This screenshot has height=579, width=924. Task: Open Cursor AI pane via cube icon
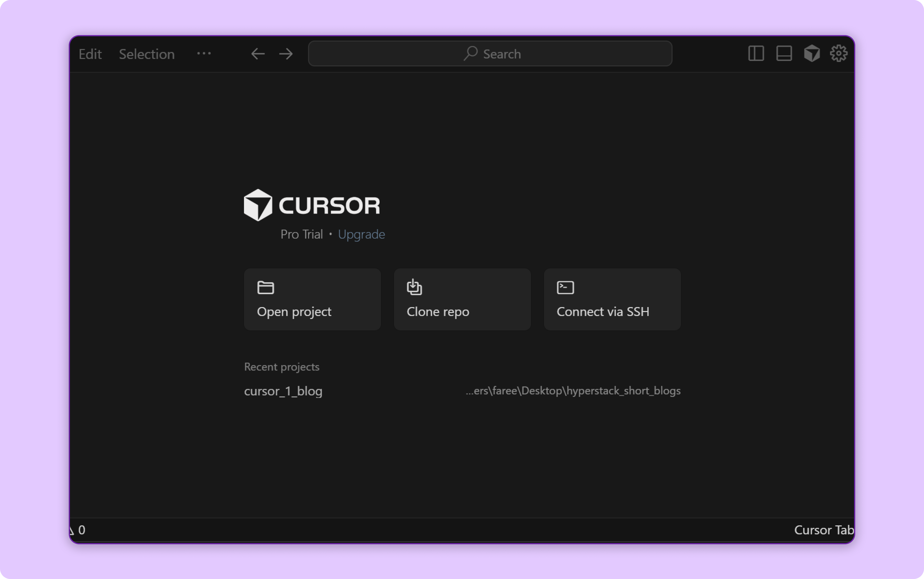click(x=811, y=53)
